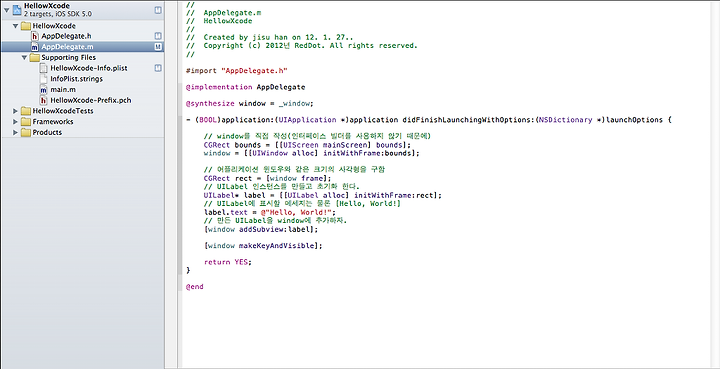
Task: Select the Frameworks group label
Action: pyautogui.click(x=53, y=122)
